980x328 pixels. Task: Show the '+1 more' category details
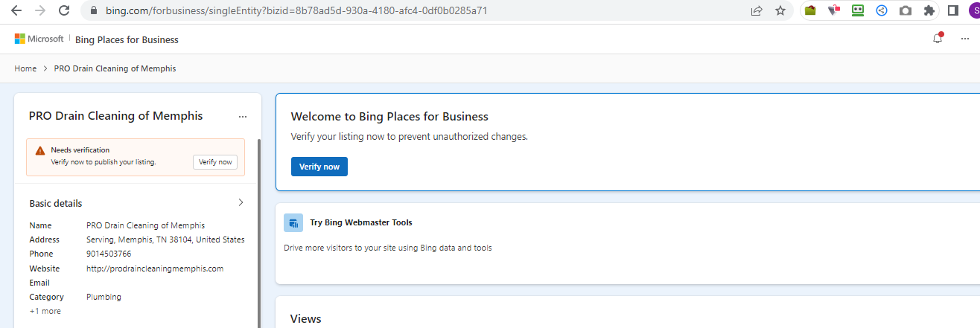point(45,311)
